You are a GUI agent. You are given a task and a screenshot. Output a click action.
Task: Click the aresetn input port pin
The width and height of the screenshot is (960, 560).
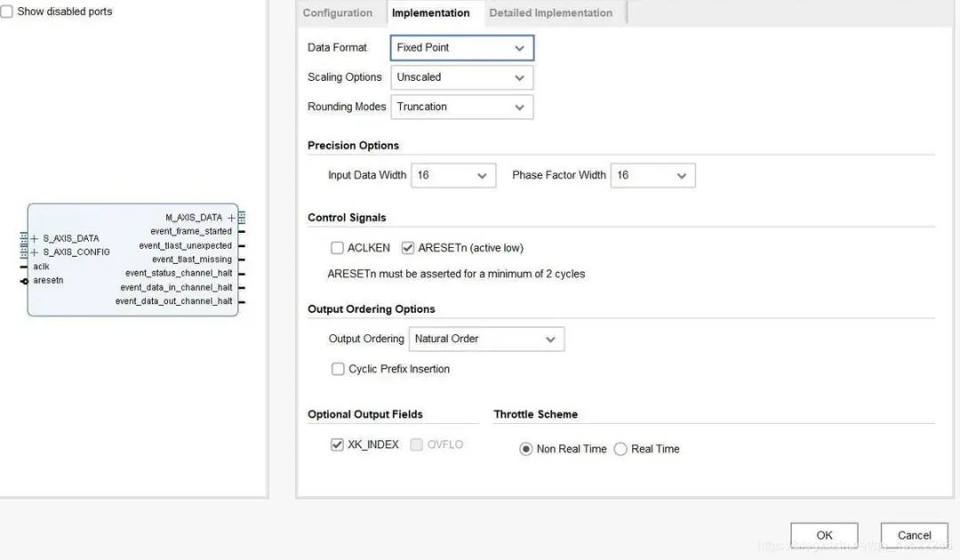[24, 281]
